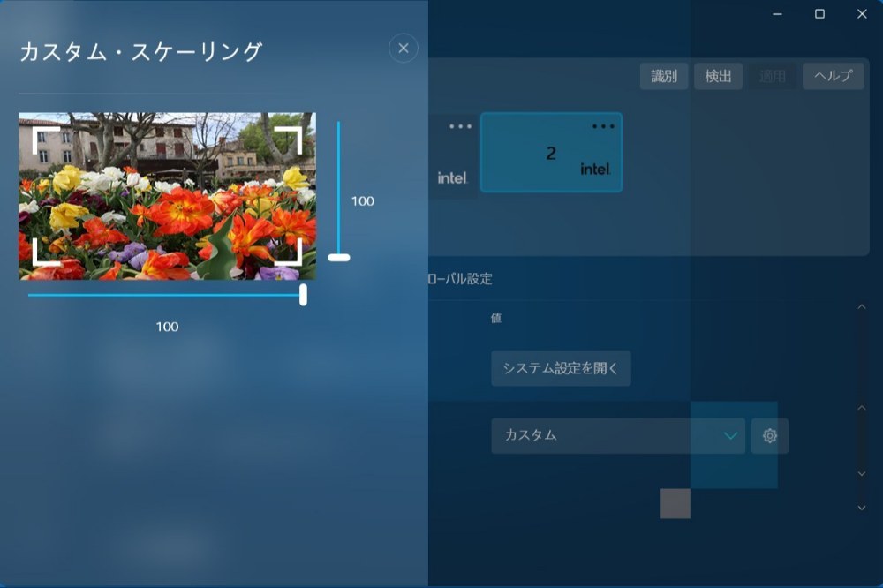The image size is (883, 588).
Task: Click vertical value 100 beside slider
Action: (363, 201)
